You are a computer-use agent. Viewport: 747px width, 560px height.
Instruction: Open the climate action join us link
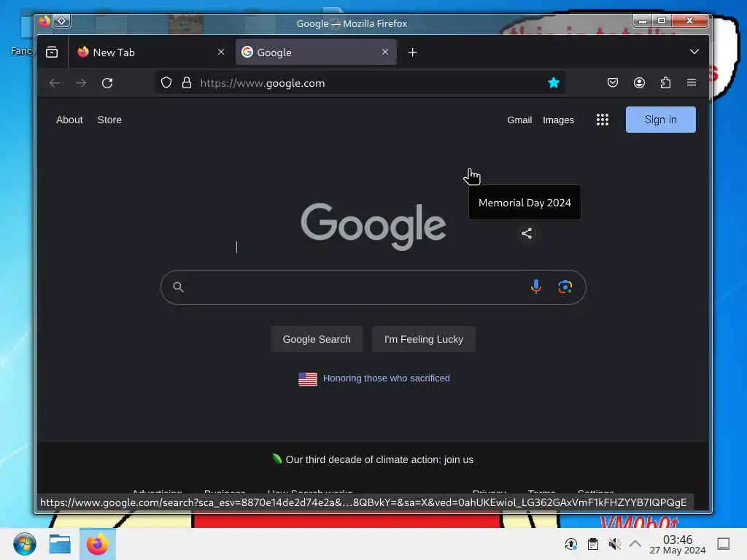click(379, 459)
